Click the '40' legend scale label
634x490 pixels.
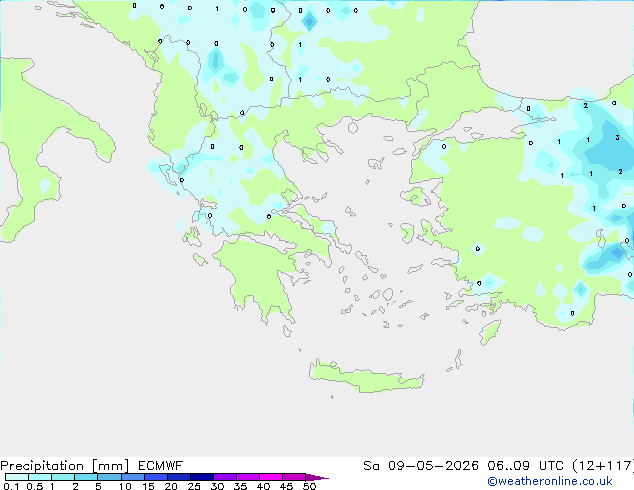[263, 486]
